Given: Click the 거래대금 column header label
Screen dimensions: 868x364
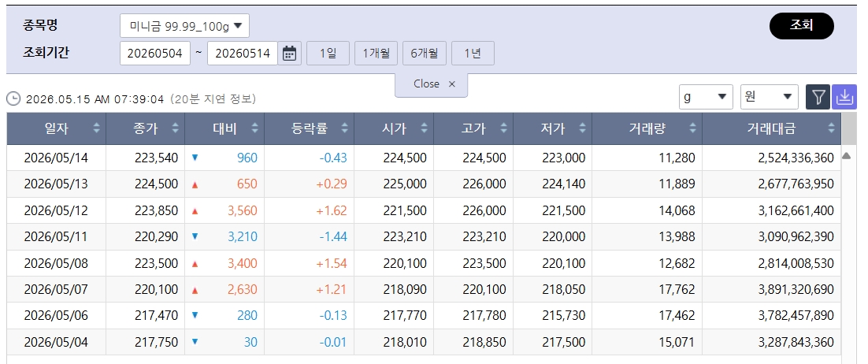Looking at the screenshot, I should coord(771,128).
